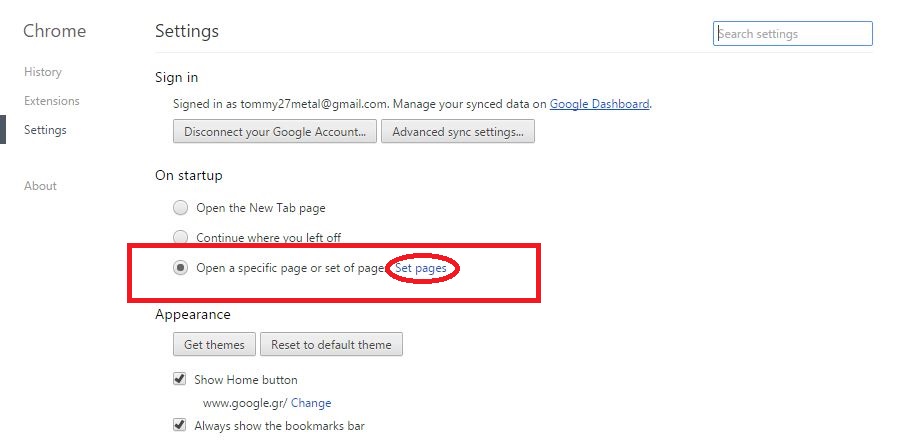Click the Chrome title in the sidebar
This screenshot has height=446, width=899.
click(x=54, y=31)
